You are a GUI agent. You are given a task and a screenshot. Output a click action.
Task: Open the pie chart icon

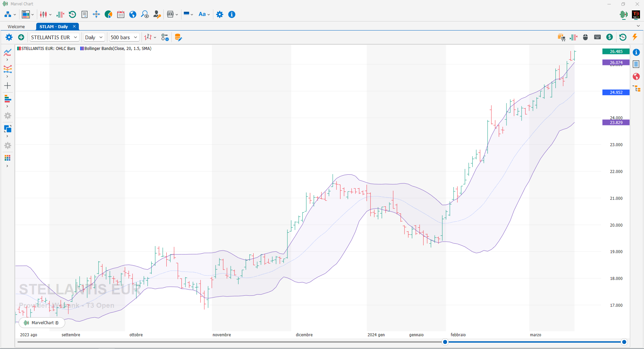click(108, 14)
